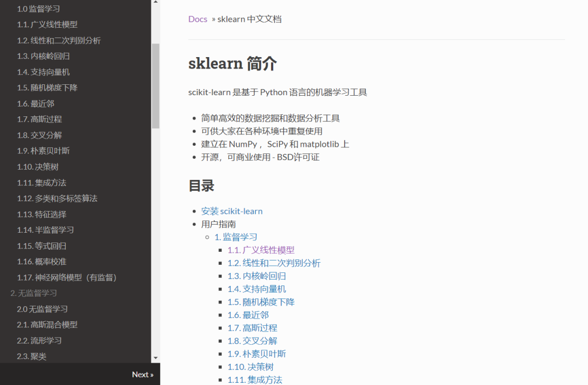Click the sklearn 简介 heading
This screenshot has width=588, height=385.
pyautogui.click(x=232, y=63)
